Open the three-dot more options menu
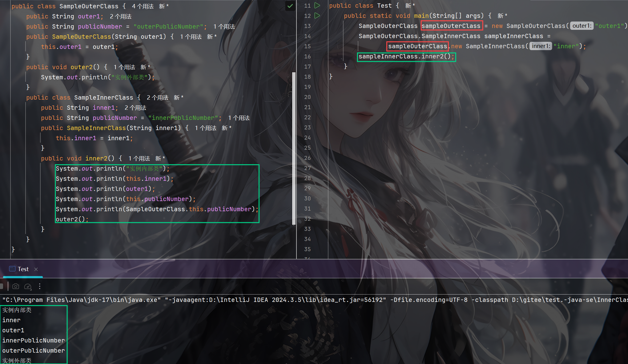 40,287
